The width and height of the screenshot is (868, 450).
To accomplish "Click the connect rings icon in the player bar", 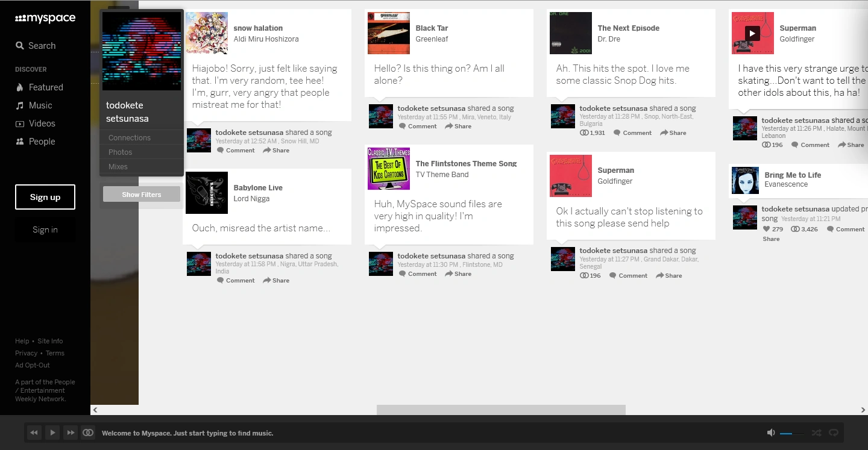I will [x=88, y=433].
